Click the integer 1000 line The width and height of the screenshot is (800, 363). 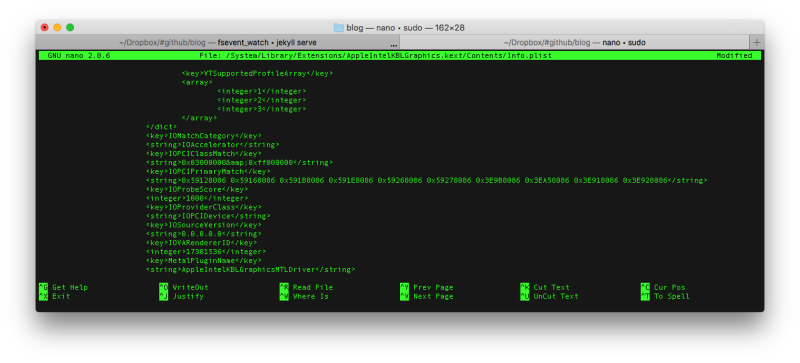click(x=197, y=198)
